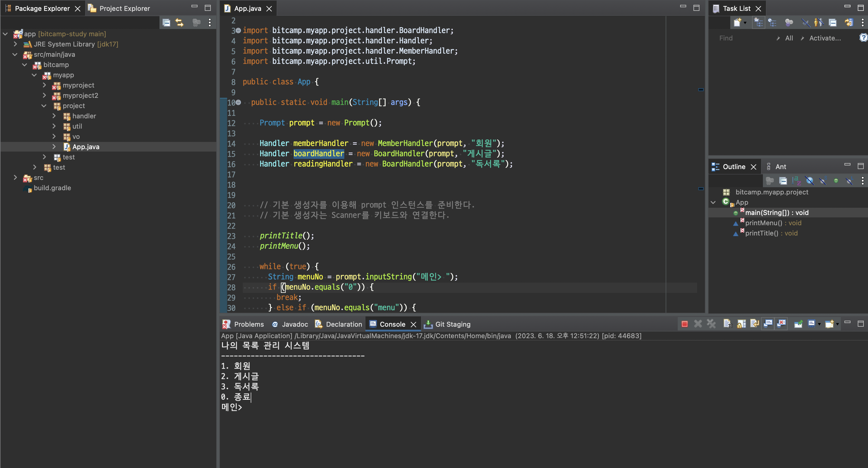Viewport: 868px width, 468px height.
Task: Open the New Task dropdown arrow
Action: click(745, 23)
